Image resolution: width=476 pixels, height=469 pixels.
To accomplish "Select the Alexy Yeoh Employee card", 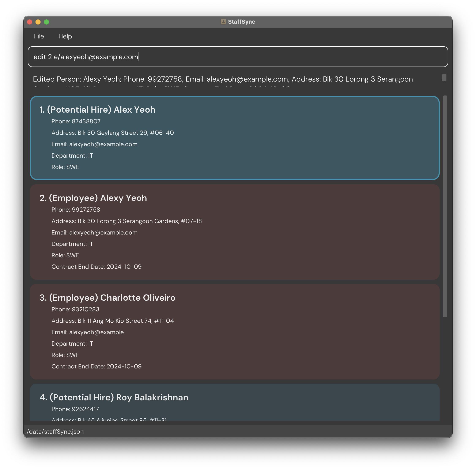I will tap(234, 232).
